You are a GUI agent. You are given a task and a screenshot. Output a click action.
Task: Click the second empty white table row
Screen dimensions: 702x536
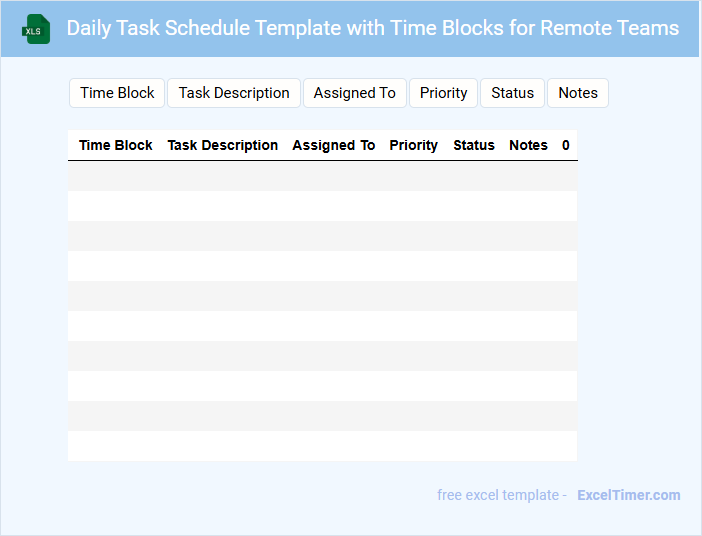(x=322, y=266)
